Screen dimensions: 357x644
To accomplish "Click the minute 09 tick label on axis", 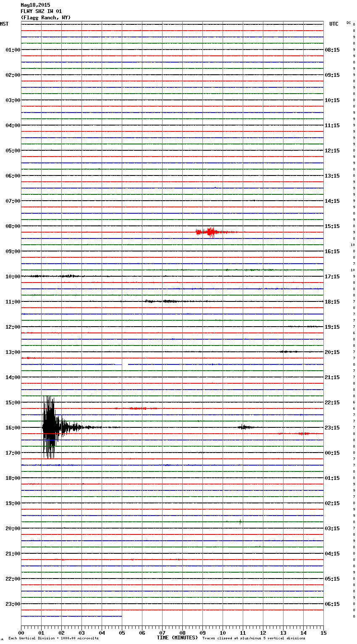I will coord(202,633).
